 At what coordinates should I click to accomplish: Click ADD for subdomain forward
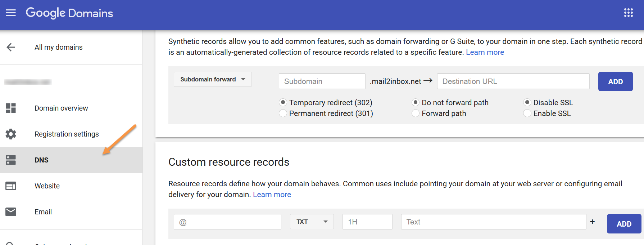[615, 81]
